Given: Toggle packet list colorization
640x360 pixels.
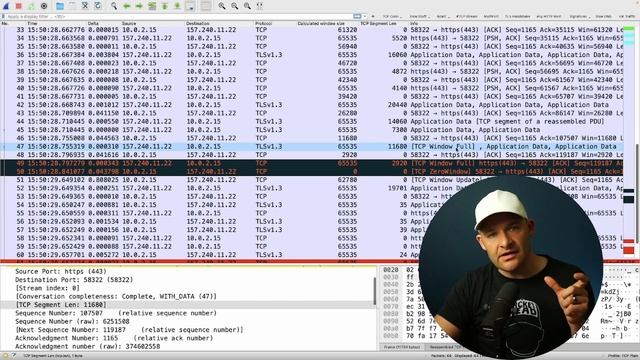Looking at the screenshot, I should pyautogui.click(x=206, y=6).
